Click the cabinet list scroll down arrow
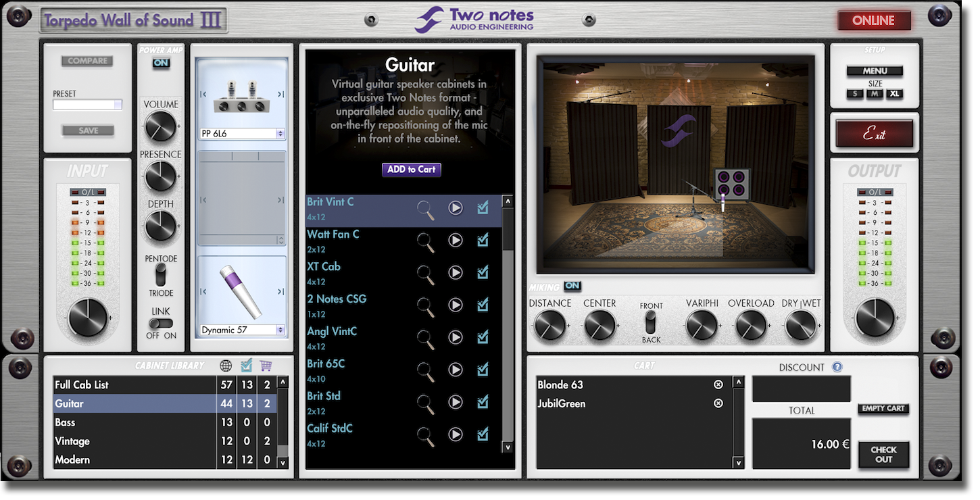This screenshot has width=980, height=500. coord(508,447)
